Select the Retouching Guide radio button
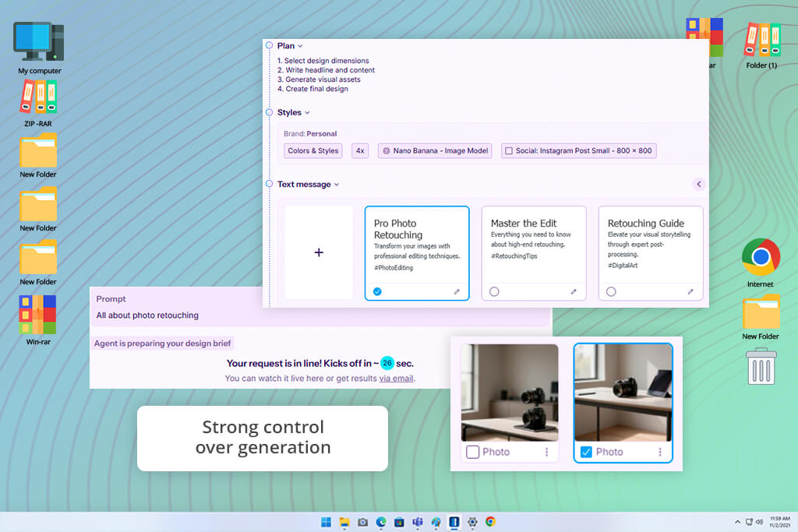The image size is (798, 532). coord(611,291)
